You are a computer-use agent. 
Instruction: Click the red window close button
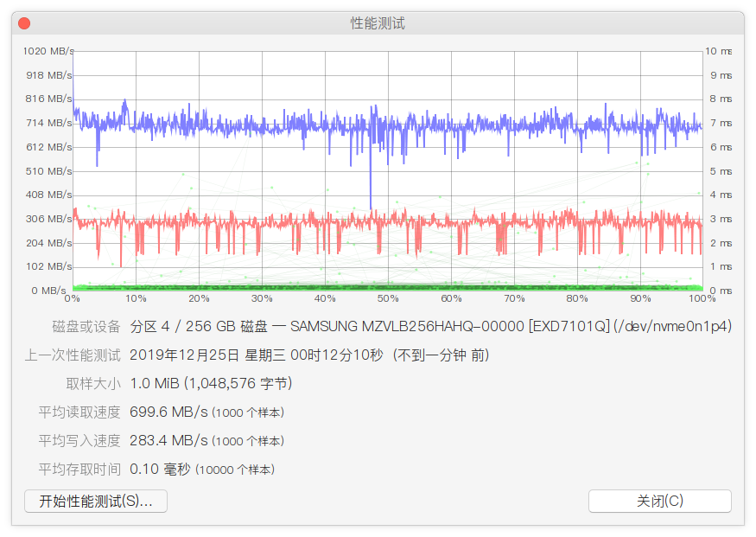pyautogui.click(x=24, y=23)
